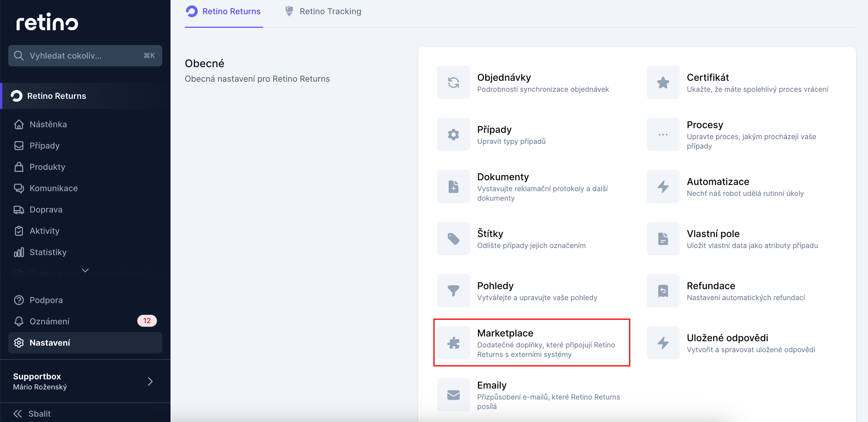Screen dimensions: 868x422
Task: Click the 12 notifications badge
Action: click(x=147, y=321)
